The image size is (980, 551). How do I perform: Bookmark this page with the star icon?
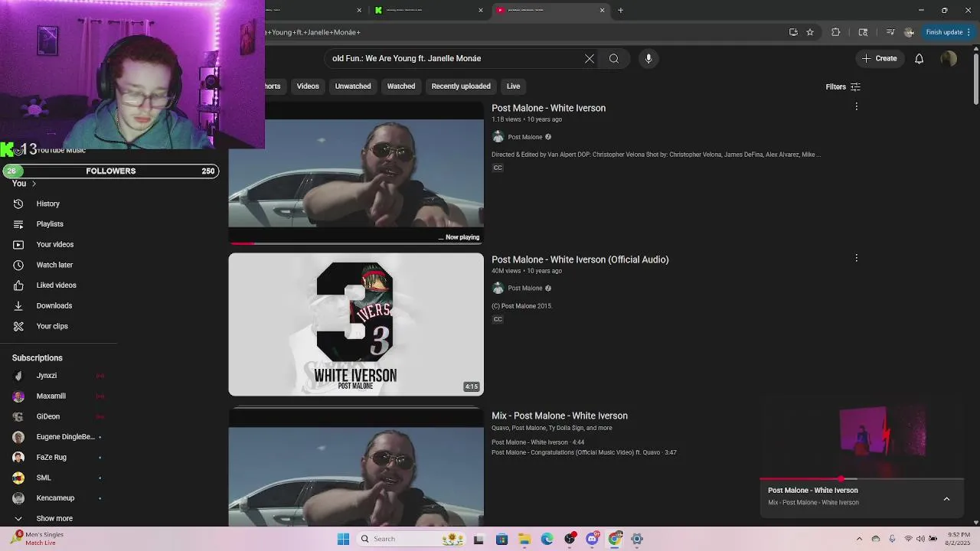pyautogui.click(x=810, y=32)
